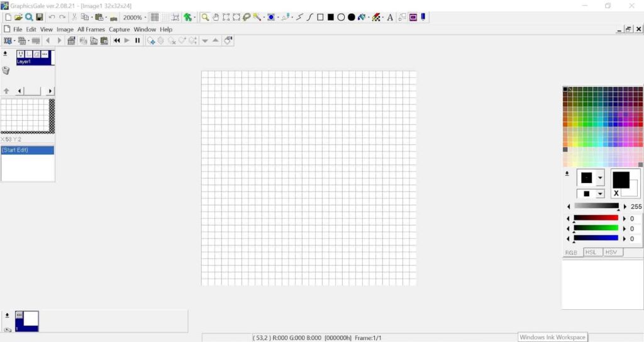Click the Copy icon in the top toolbar
The image size is (644, 342).
(85, 17)
